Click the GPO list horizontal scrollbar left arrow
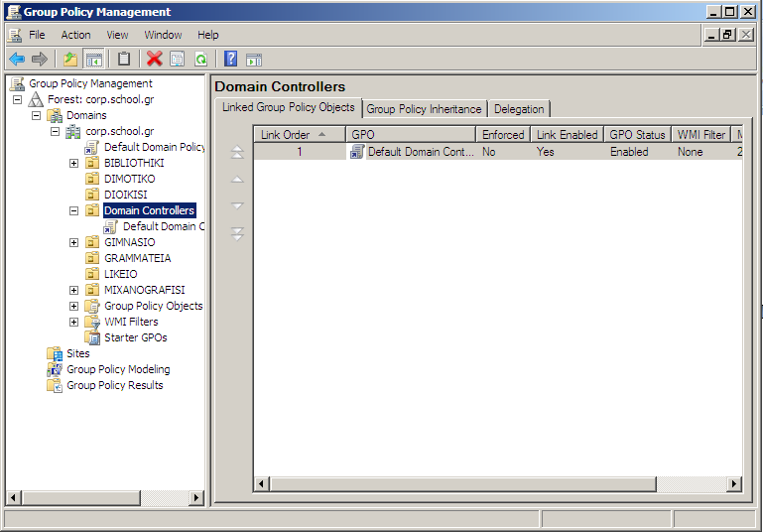 tap(262, 484)
